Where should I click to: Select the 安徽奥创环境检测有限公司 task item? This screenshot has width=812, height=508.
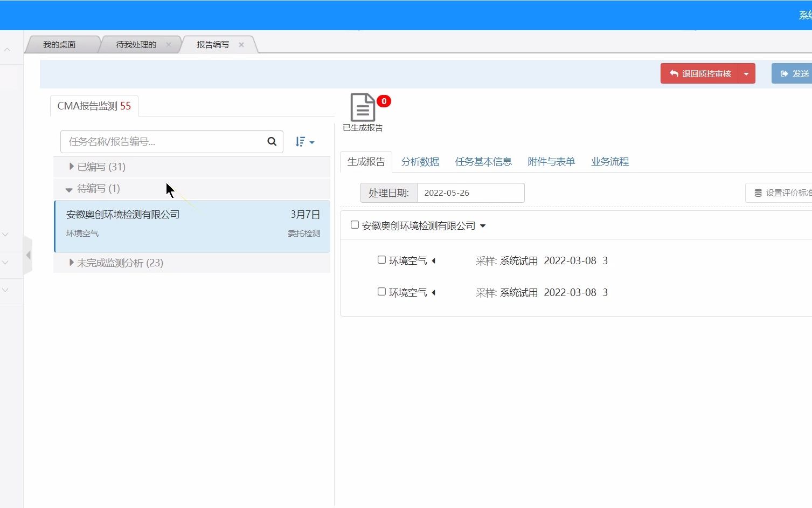point(192,226)
